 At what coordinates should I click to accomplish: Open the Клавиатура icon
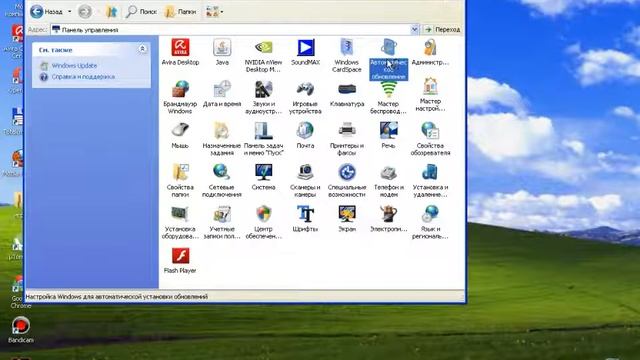click(347, 94)
